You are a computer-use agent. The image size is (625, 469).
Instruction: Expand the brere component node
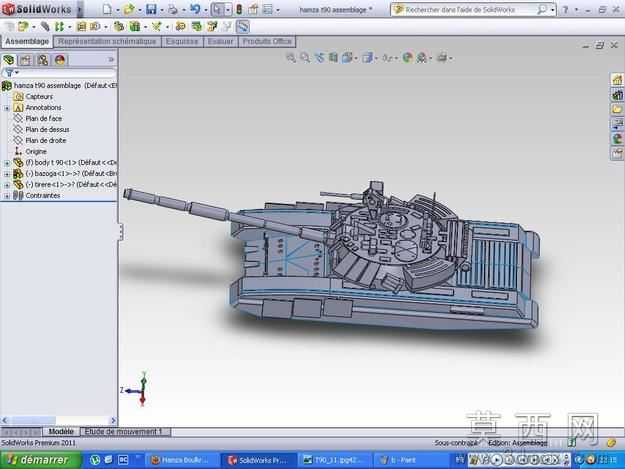point(7,185)
